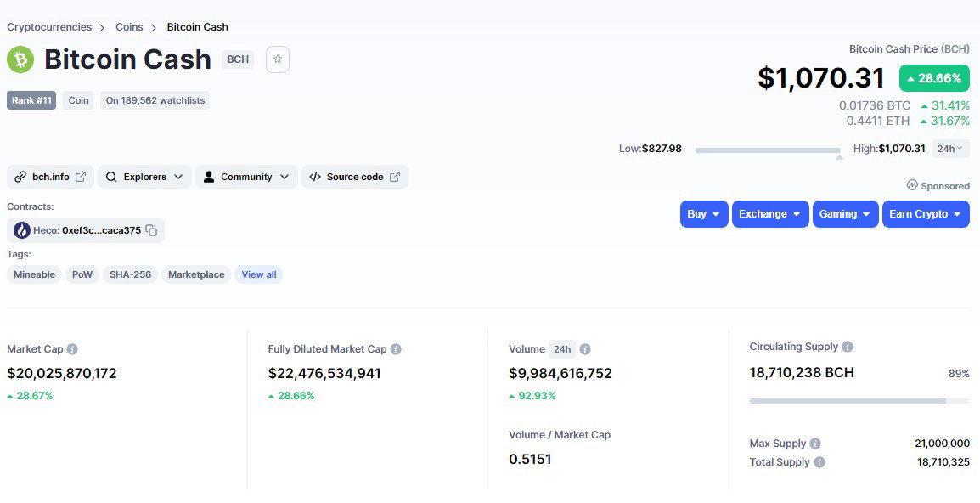Click the green 28.66% price change badge
This screenshot has width=980, height=503.
point(934,78)
